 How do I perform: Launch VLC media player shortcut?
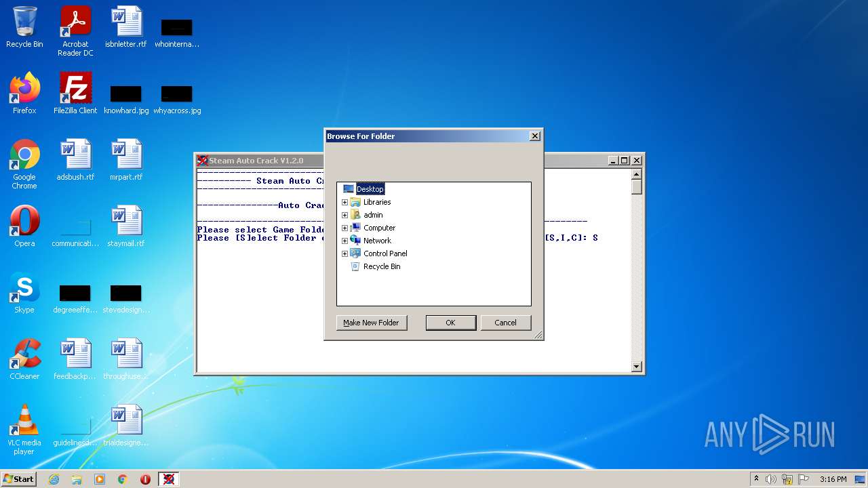pyautogui.click(x=24, y=430)
